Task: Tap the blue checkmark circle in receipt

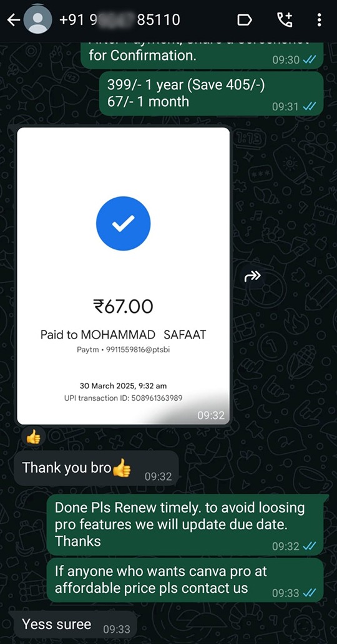Action: [124, 223]
